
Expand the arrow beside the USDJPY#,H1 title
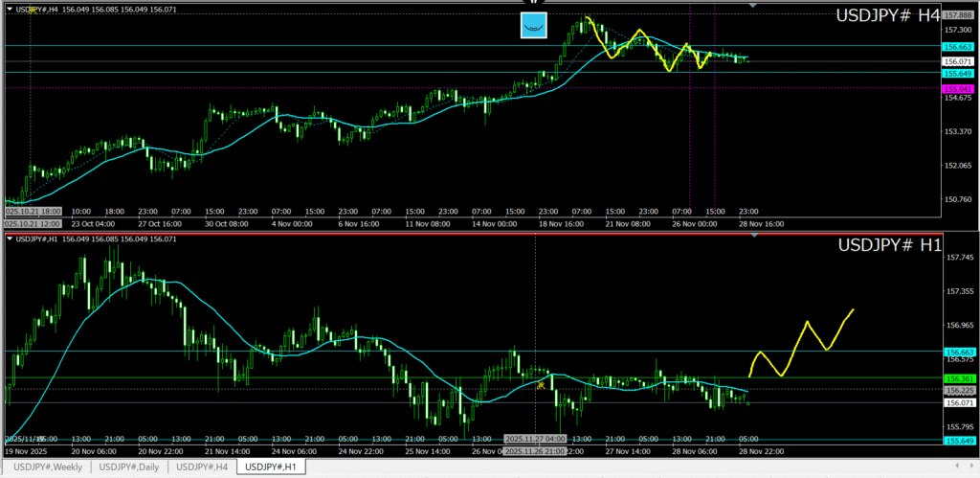click(10, 239)
